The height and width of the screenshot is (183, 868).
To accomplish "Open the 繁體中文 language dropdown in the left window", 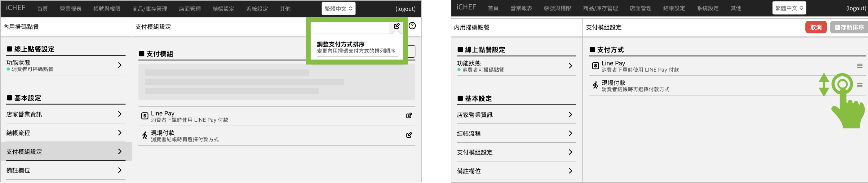I will (x=338, y=9).
